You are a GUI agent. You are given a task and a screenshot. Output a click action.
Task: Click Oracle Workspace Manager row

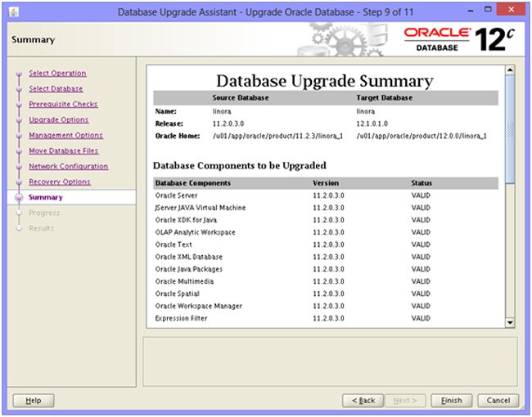click(x=326, y=306)
